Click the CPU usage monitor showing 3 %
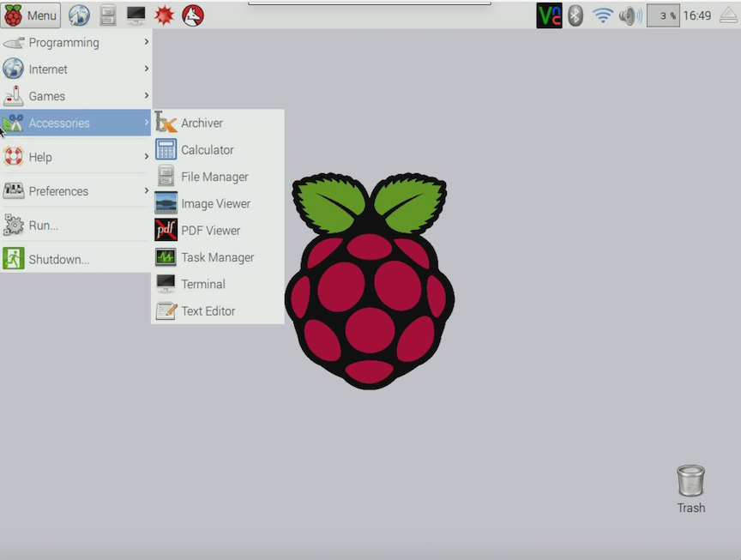Viewport: 741px width, 560px height. coord(662,15)
